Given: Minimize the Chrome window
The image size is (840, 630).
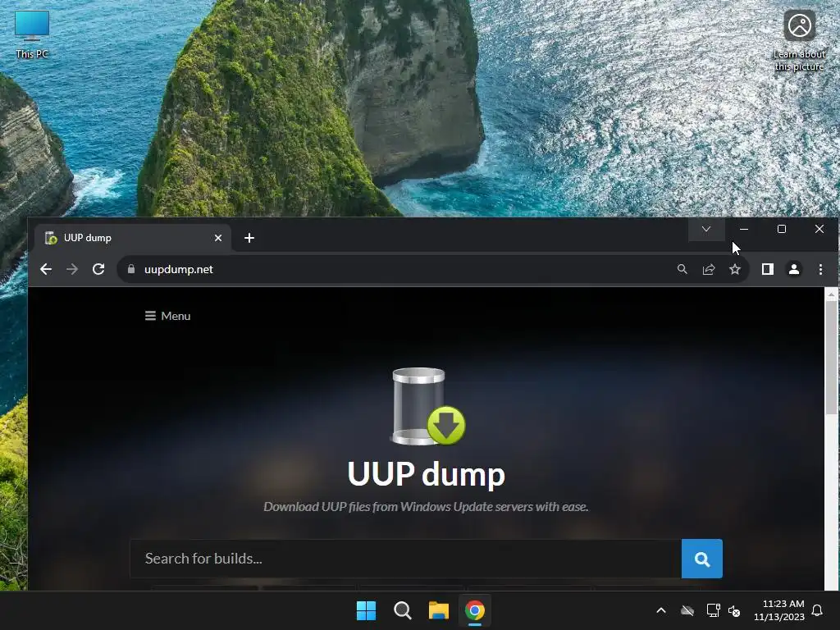Looking at the screenshot, I should [743, 230].
